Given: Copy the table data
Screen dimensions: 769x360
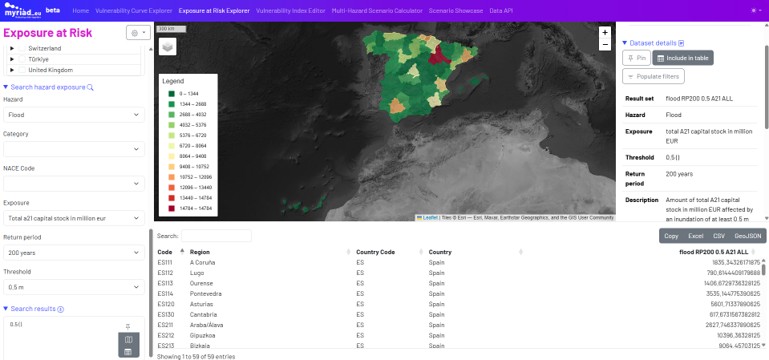Looking at the screenshot, I should 671,236.
